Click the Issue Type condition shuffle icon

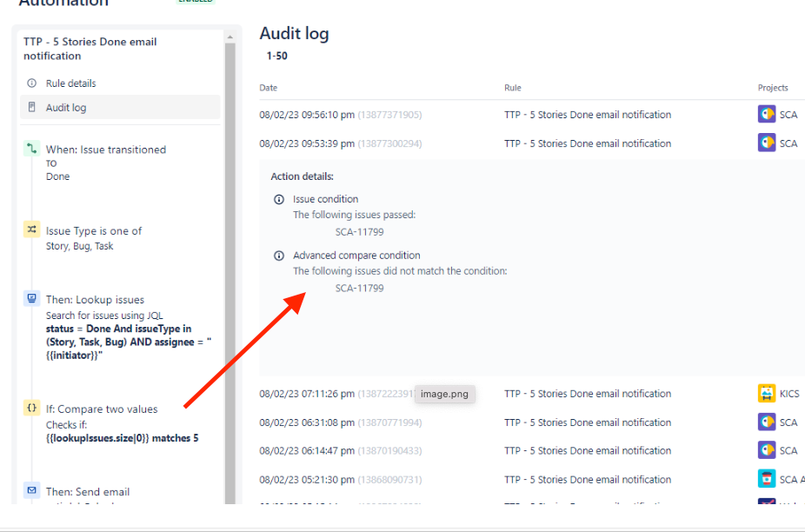click(32, 229)
